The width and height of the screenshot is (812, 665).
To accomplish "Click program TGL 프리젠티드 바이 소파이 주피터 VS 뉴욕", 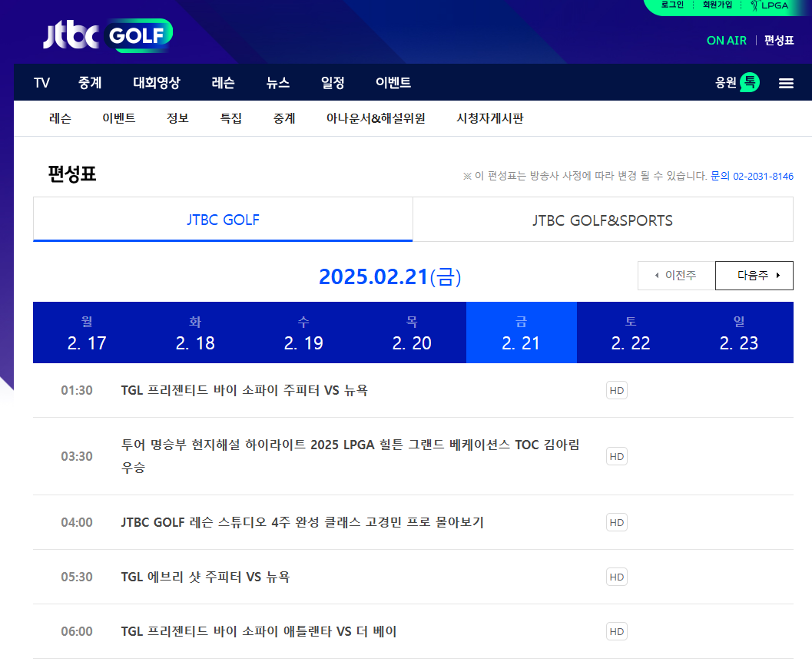I will coord(244,390).
